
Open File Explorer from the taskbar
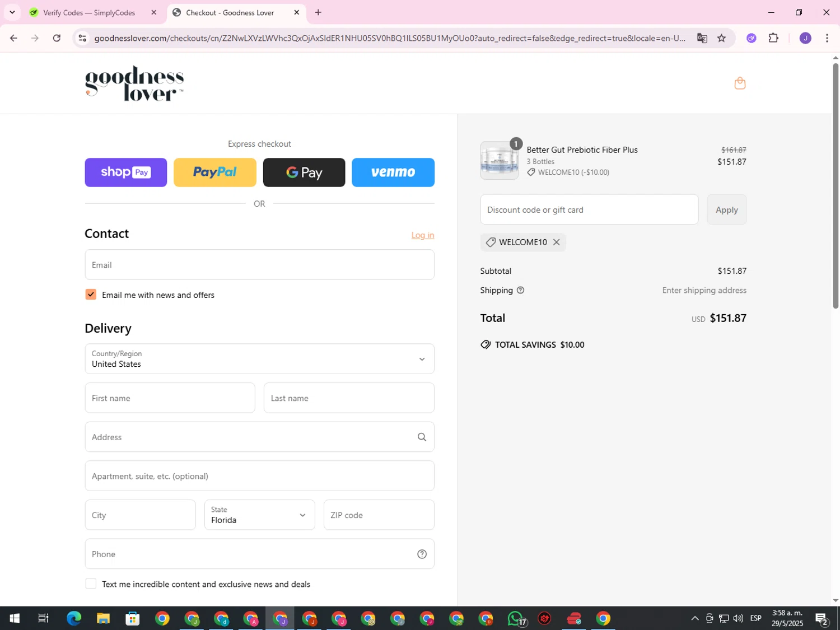[103, 618]
